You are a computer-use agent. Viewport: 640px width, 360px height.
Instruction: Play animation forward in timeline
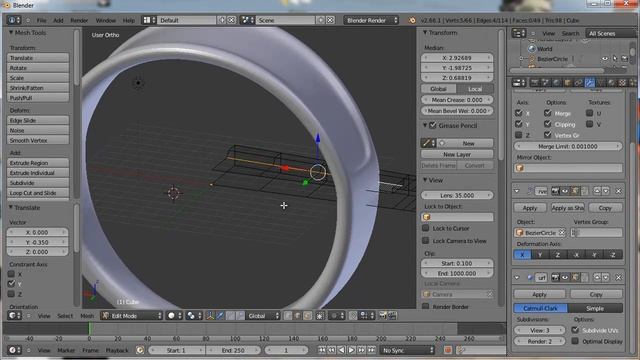(x=351, y=350)
